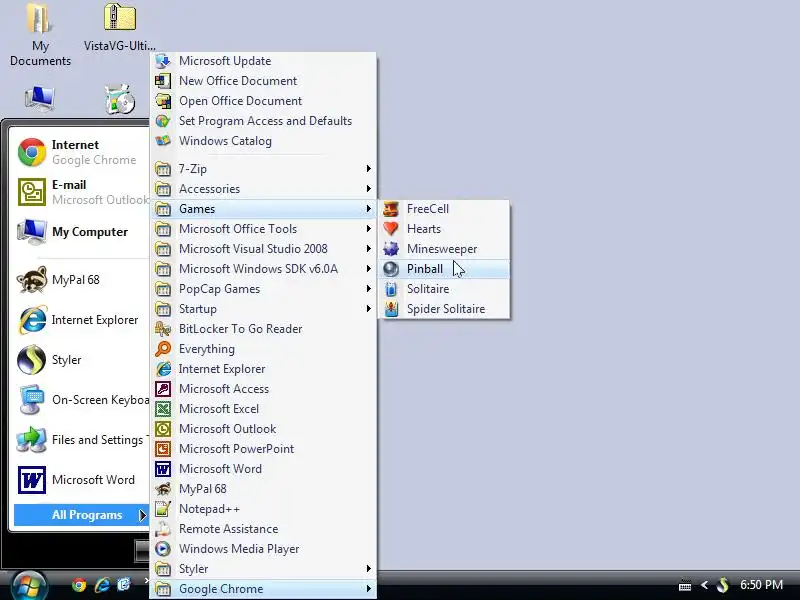Launch Solitaire game

point(444,289)
